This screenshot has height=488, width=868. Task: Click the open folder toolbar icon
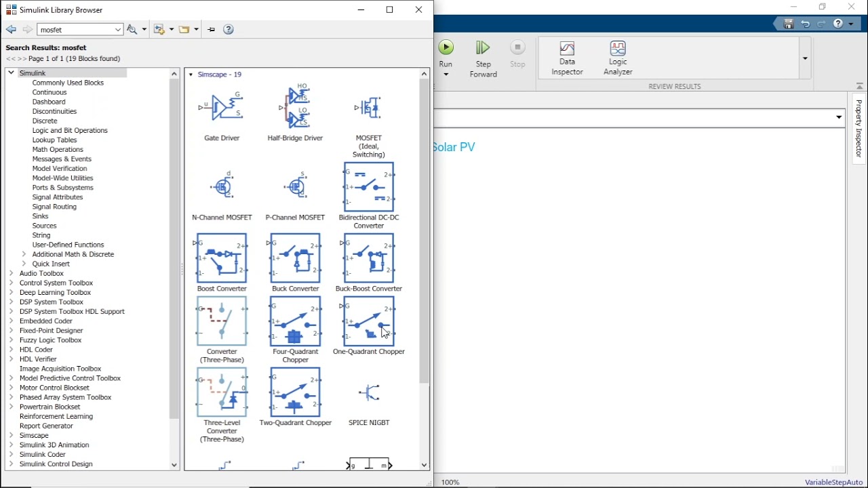pyautogui.click(x=184, y=29)
